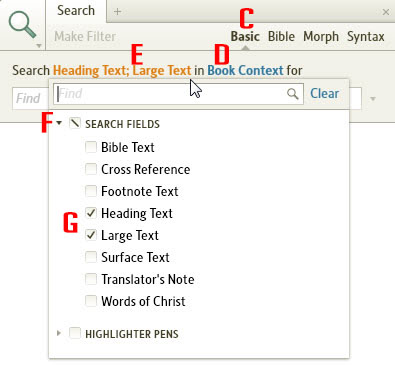The height and width of the screenshot is (365, 395).
Task: Click the large magnifying glass search icon
Action: click(22, 24)
